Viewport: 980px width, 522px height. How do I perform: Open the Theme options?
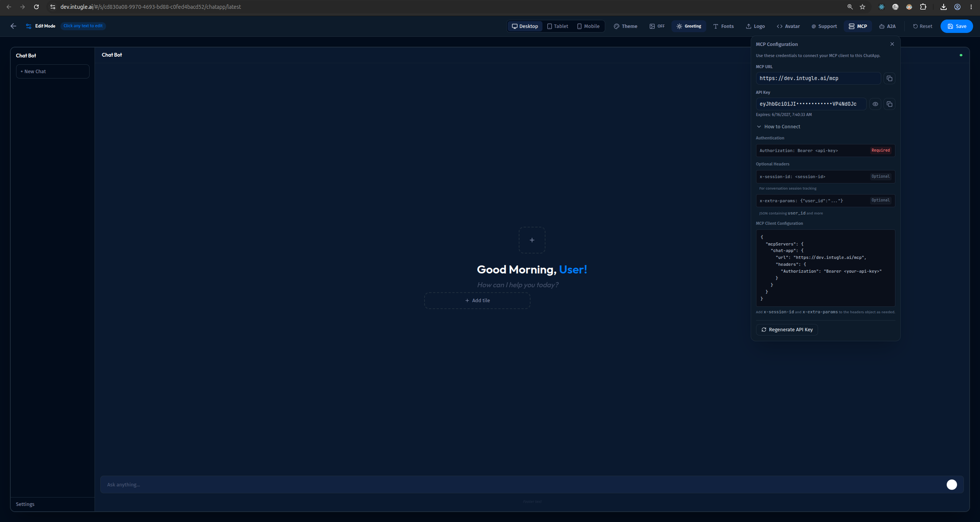(x=625, y=26)
